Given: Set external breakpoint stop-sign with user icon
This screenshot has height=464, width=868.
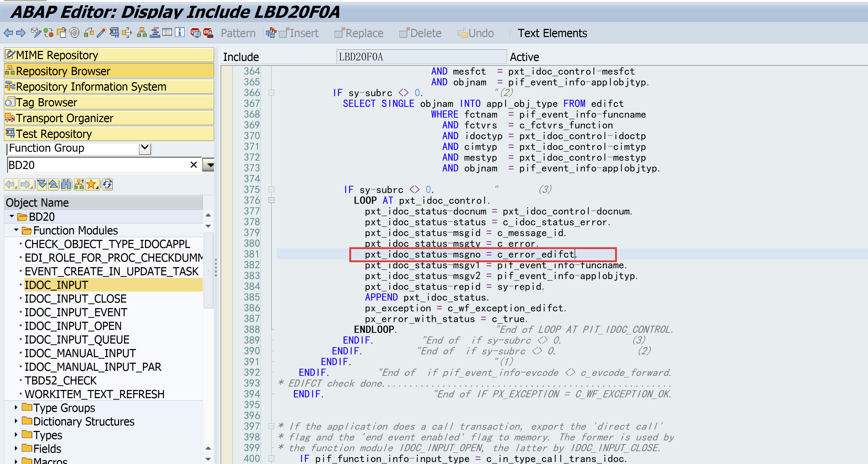Looking at the screenshot, I should coord(208,33).
